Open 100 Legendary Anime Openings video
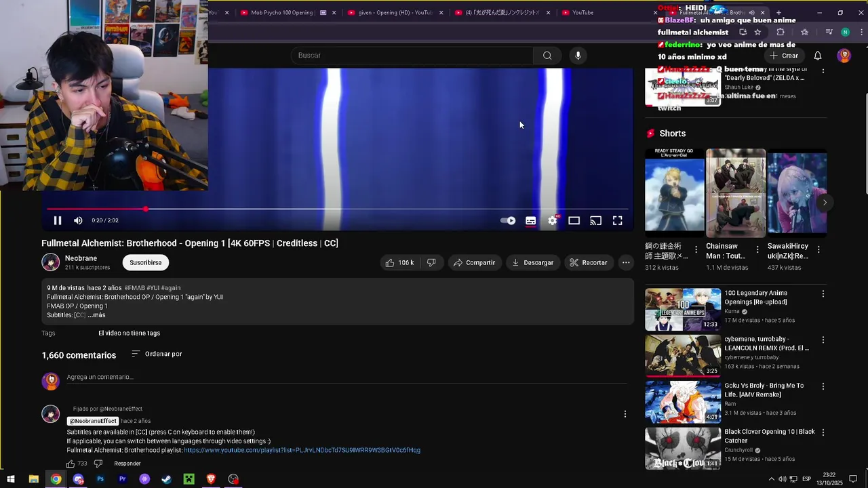The height and width of the screenshot is (488, 868). click(683, 309)
